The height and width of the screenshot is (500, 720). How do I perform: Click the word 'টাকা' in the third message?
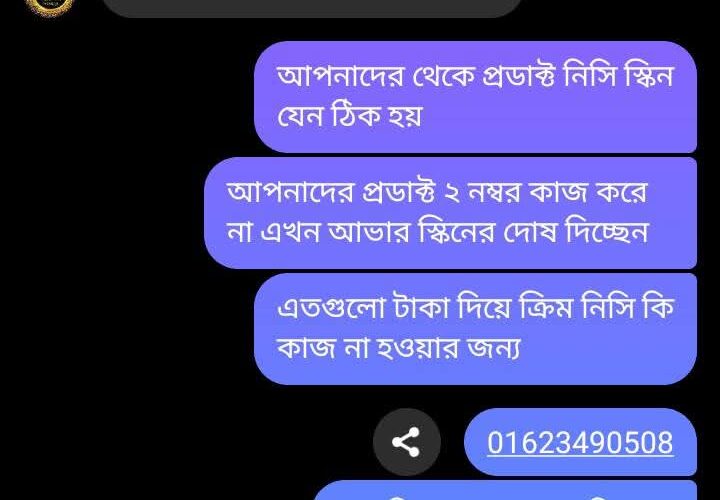421,308
